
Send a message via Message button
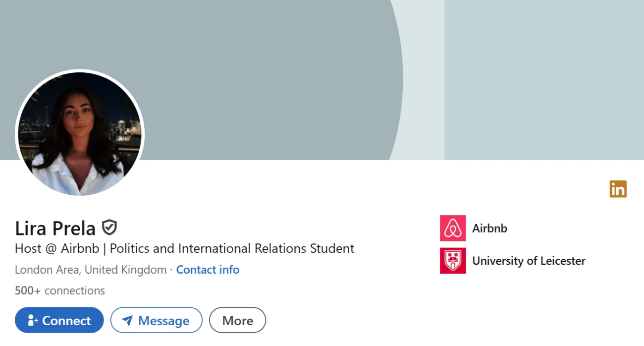point(157,320)
